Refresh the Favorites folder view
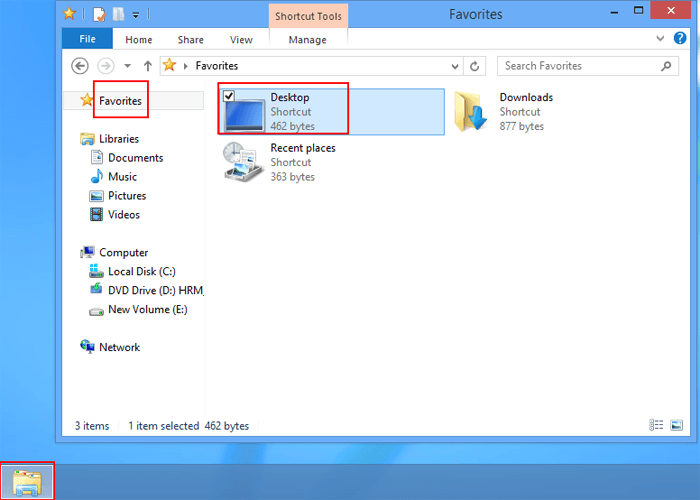The height and width of the screenshot is (500, 700). pyautogui.click(x=475, y=67)
